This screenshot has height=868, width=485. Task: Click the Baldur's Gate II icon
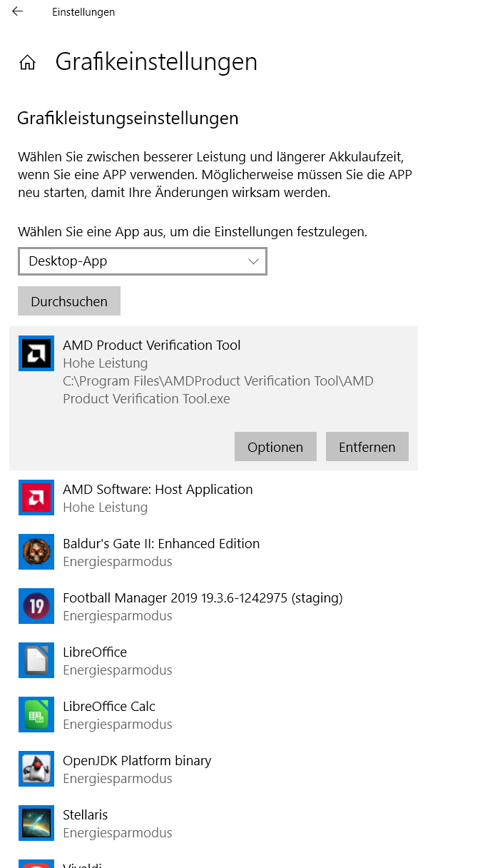coord(36,552)
